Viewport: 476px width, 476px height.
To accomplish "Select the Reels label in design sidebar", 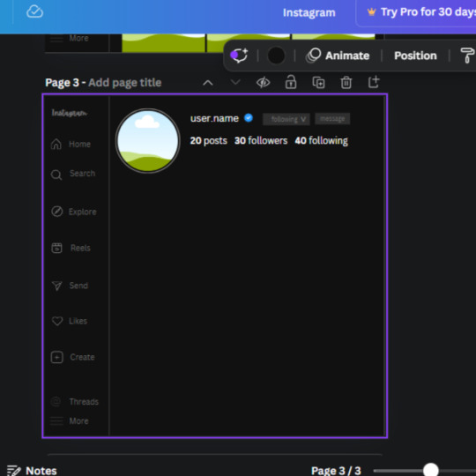I will pos(80,248).
